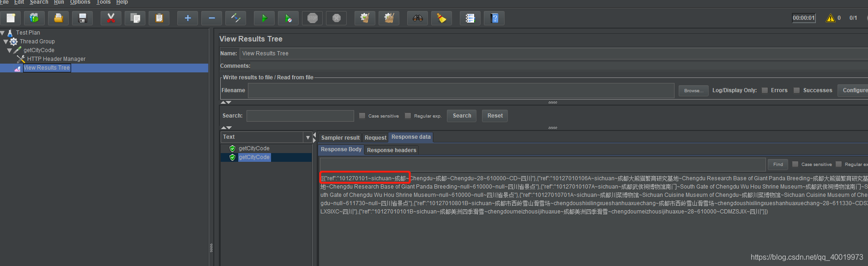Select the highlighted getCityCode result

pos(254,157)
